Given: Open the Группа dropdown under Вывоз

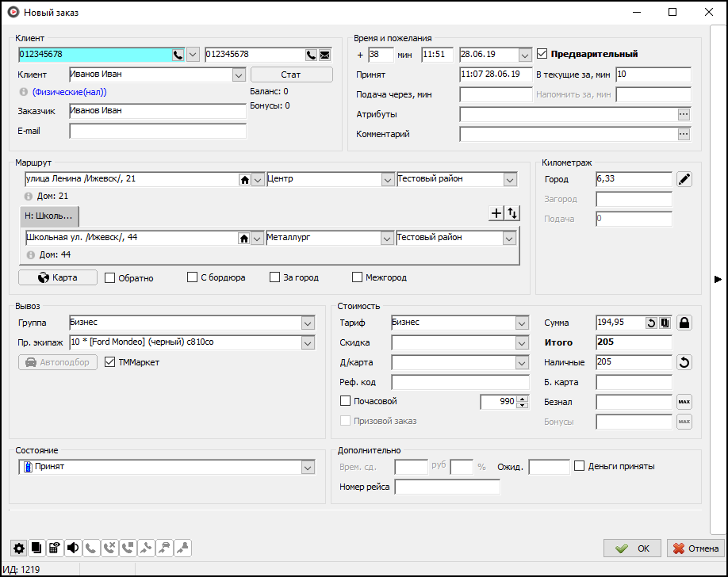Looking at the screenshot, I should click(x=308, y=323).
